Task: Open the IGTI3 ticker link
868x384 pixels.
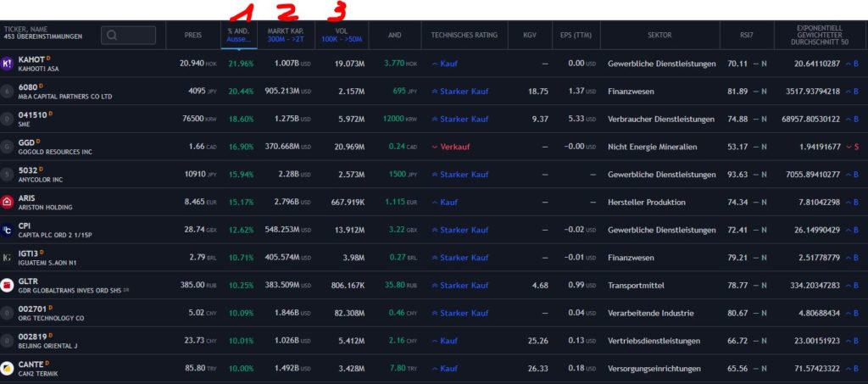Action: point(28,254)
